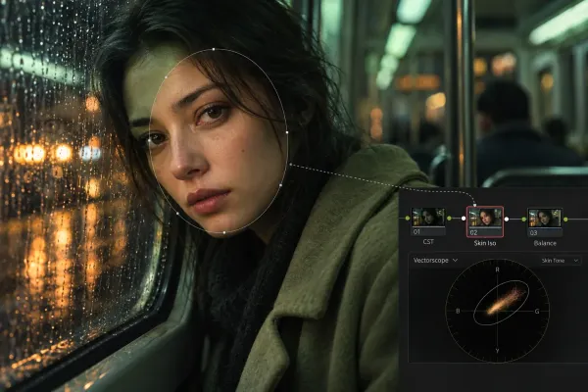Click the green output connector of node 01
The image size is (588, 392).
pos(449,218)
